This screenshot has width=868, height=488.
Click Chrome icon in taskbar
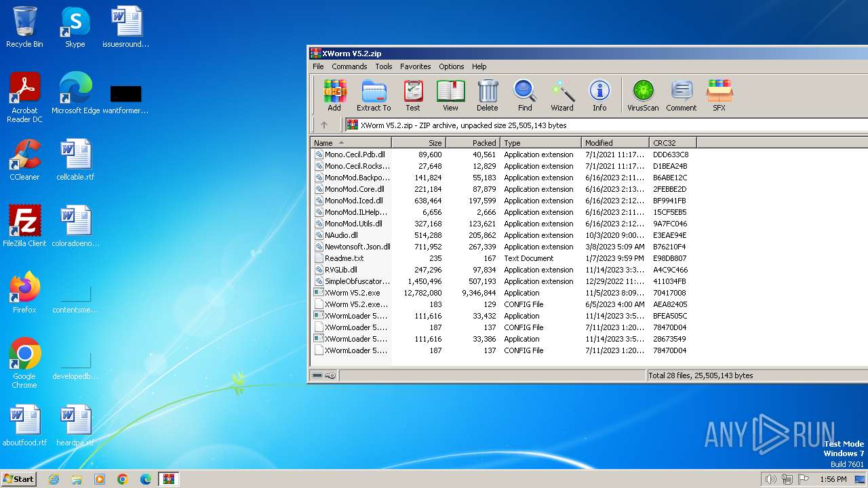122,479
